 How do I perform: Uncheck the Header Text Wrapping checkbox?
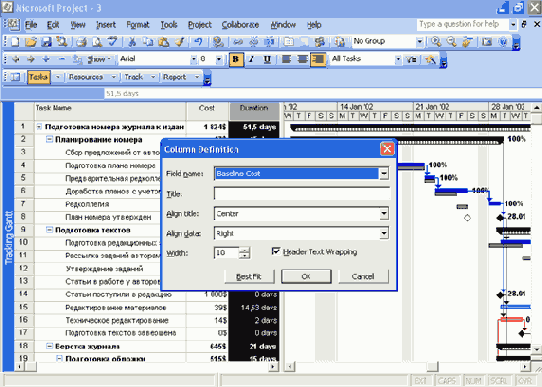[x=275, y=251]
